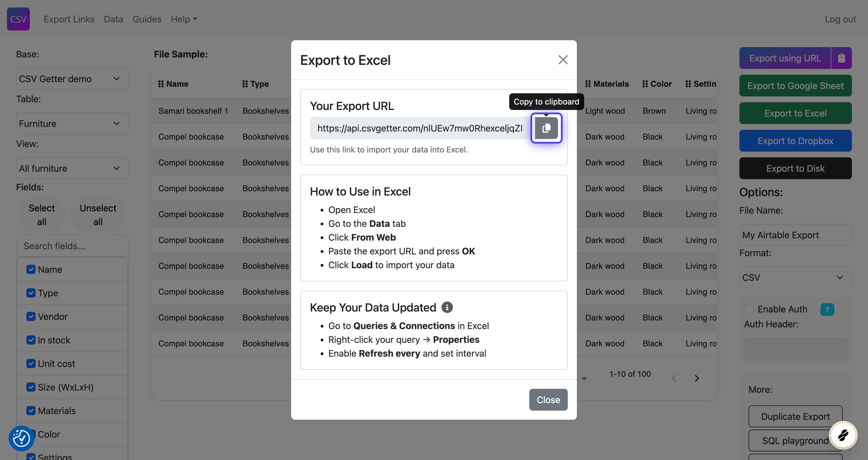The height and width of the screenshot is (460, 868).
Task: Click the export URL text field
Action: coord(420,128)
